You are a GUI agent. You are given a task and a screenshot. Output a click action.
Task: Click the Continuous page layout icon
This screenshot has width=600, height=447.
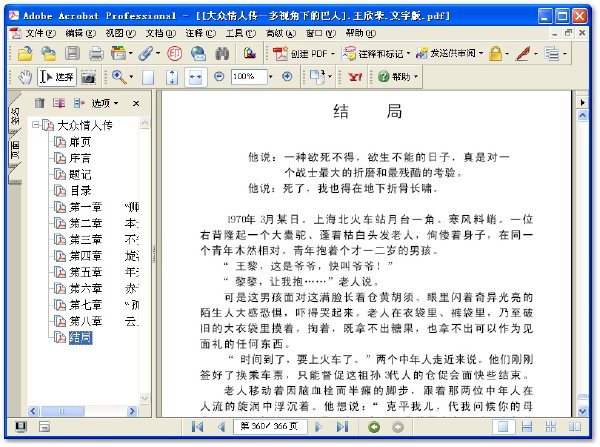pos(527,426)
